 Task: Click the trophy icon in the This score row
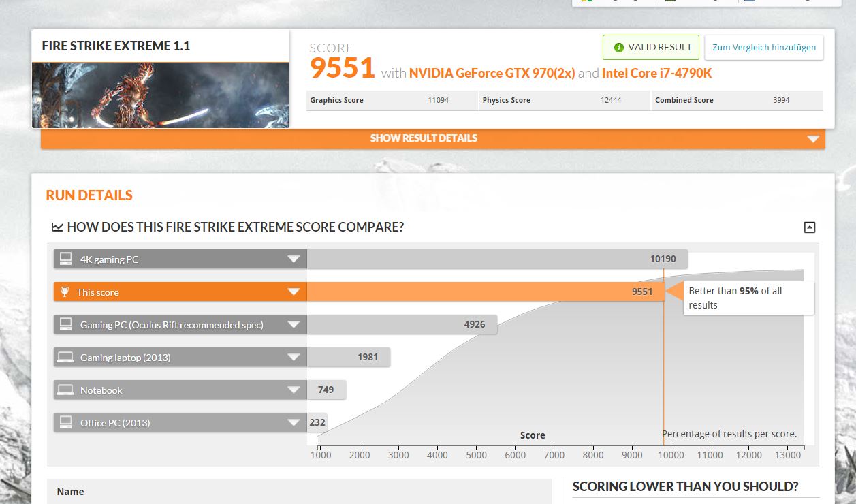coord(65,292)
